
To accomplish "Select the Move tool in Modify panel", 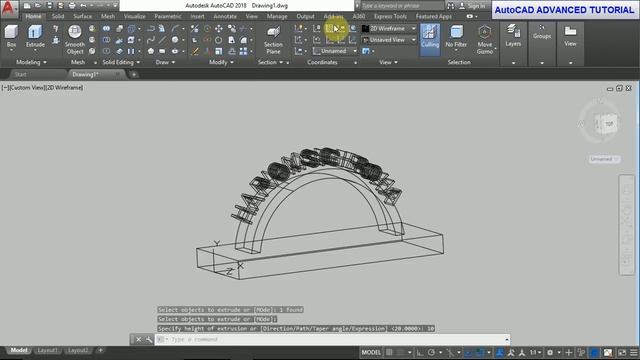I will coord(219,29).
